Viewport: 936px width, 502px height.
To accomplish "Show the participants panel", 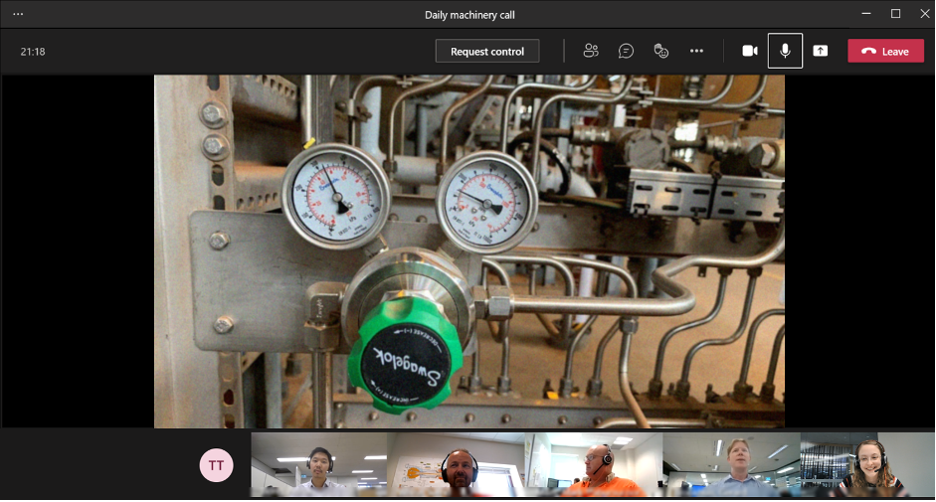I will pyautogui.click(x=590, y=51).
